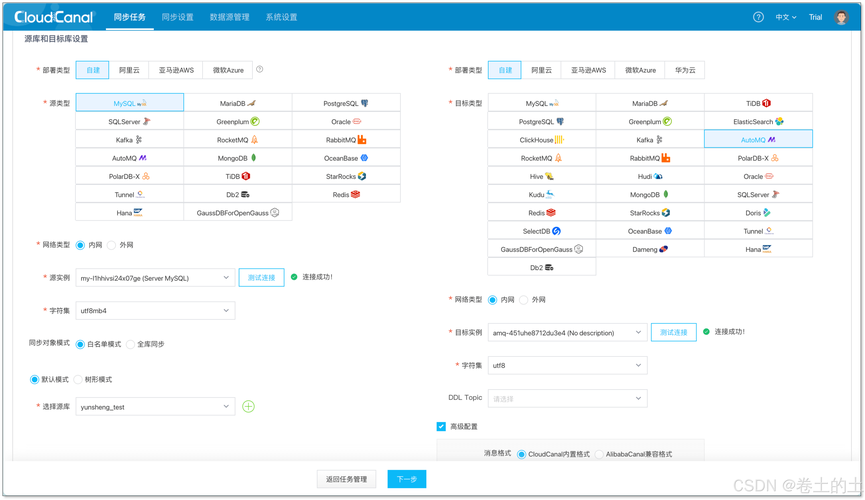Viewport: 865px width, 500px height.
Task: Test the target instance connection
Action: (674, 332)
